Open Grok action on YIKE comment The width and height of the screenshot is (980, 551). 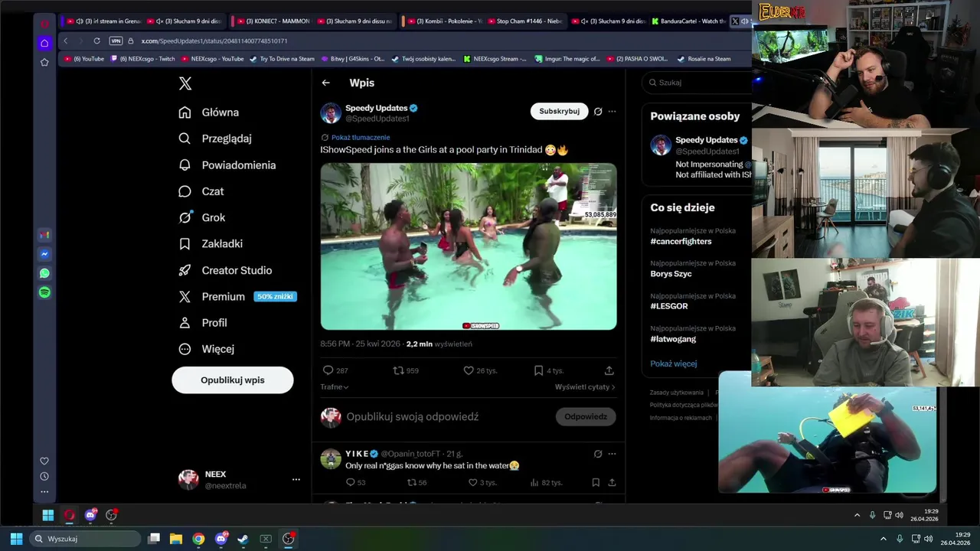click(x=598, y=454)
